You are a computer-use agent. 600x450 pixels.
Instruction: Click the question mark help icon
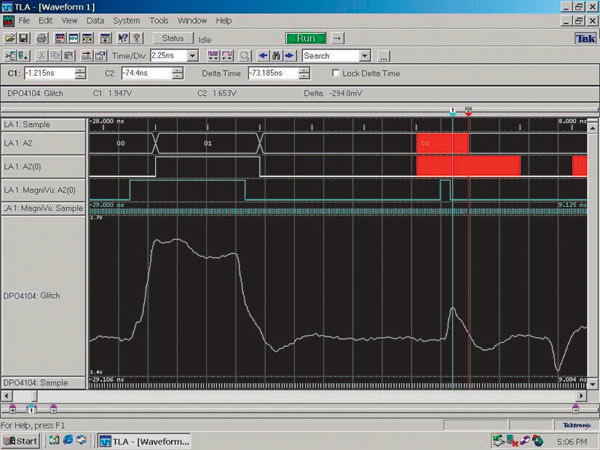(x=137, y=38)
